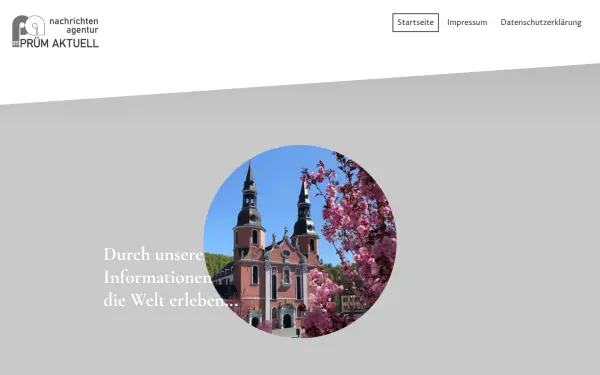Open the Datenschutzerklärung page
The height and width of the screenshot is (375, 600).
(541, 23)
